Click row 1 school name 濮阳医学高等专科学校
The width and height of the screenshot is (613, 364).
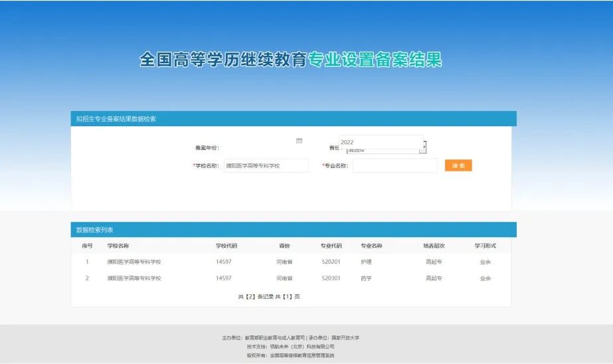click(x=134, y=262)
